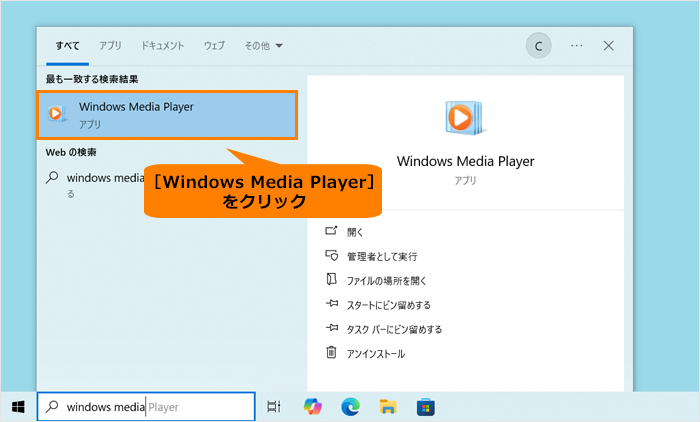Choose スタートにピン留めする
Viewport: 700px width, 422px height.
389,305
